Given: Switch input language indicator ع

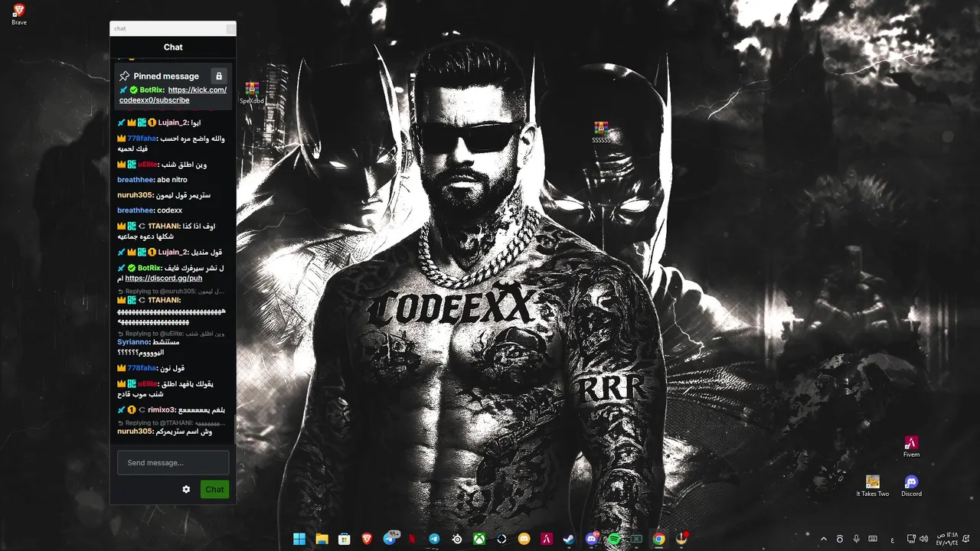Looking at the screenshot, I should [x=892, y=540].
